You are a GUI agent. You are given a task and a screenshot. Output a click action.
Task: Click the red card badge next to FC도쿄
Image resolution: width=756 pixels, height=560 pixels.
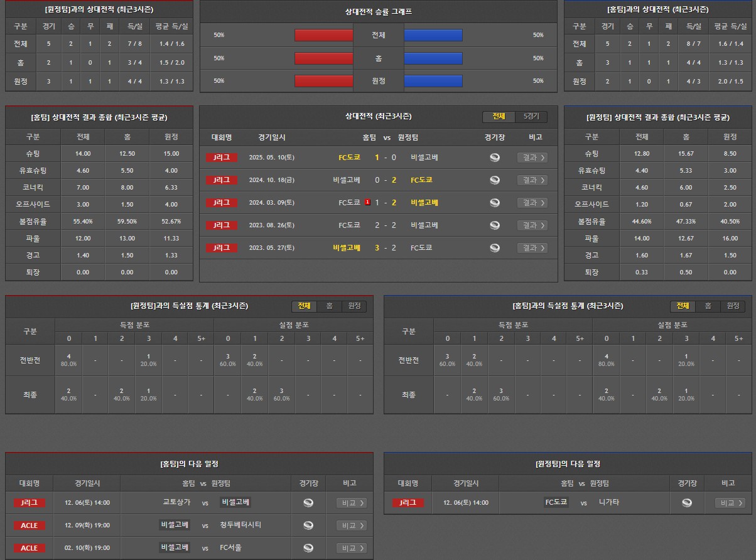click(367, 202)
